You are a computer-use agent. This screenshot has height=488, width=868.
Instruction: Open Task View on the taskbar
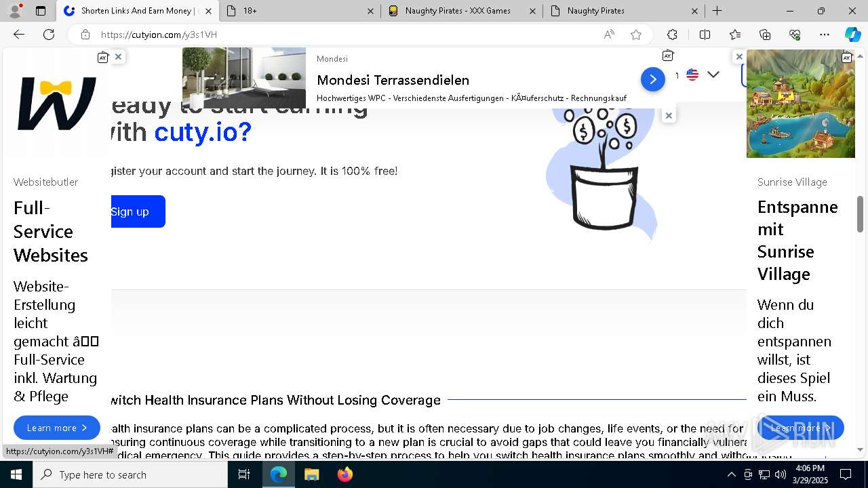point(244,474)
